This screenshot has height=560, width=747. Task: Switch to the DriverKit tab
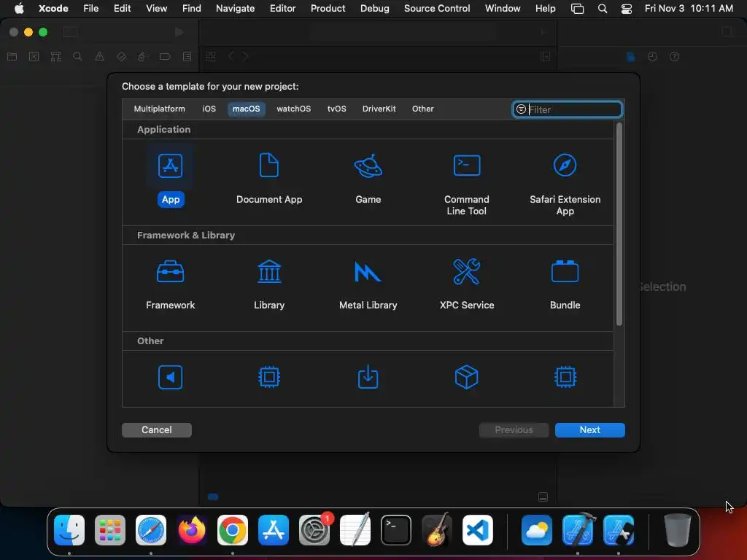[x=379, y=109]
